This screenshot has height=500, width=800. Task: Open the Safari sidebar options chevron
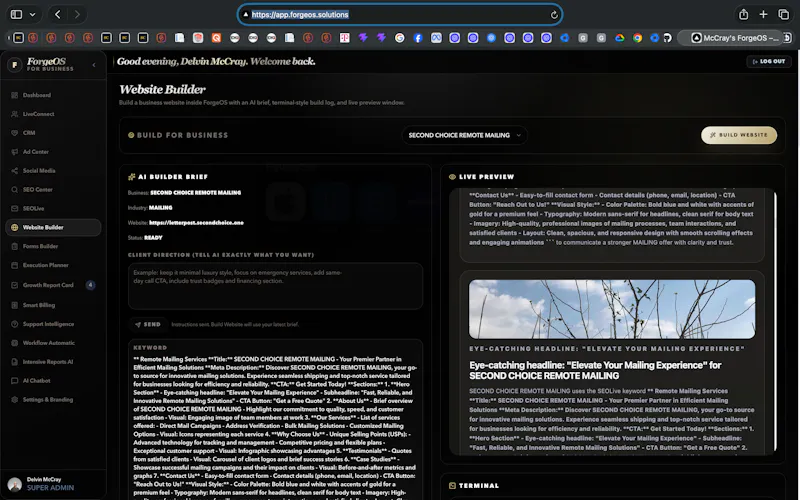point(32,14)
